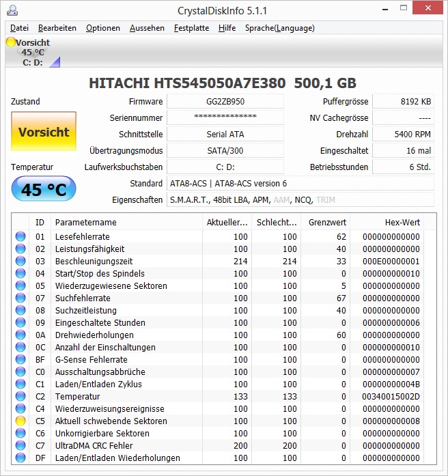The image size is (448, 476).
Task: Click the Laufwerksbuchstaben field C: D:
Action: pyautogui.click(x=225, y=167)
